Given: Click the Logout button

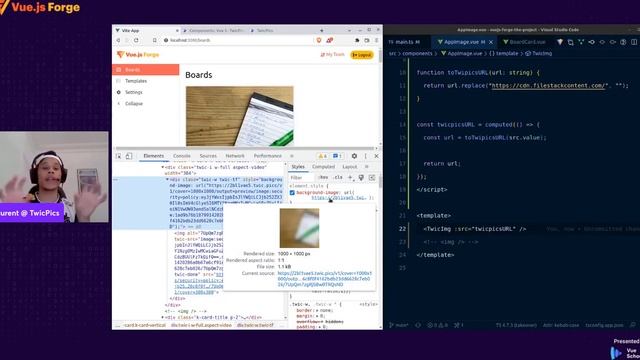Looking at the screenshot, I should (x=362, y=55).
